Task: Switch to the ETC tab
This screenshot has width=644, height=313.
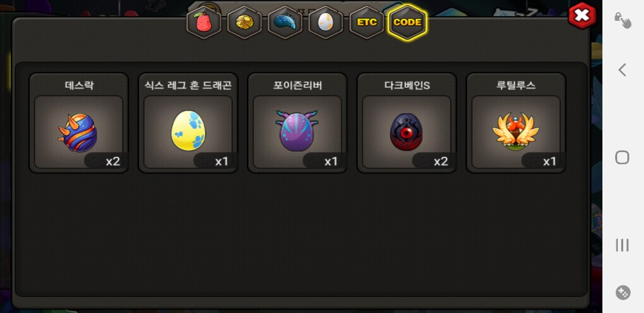Action: 366,23
